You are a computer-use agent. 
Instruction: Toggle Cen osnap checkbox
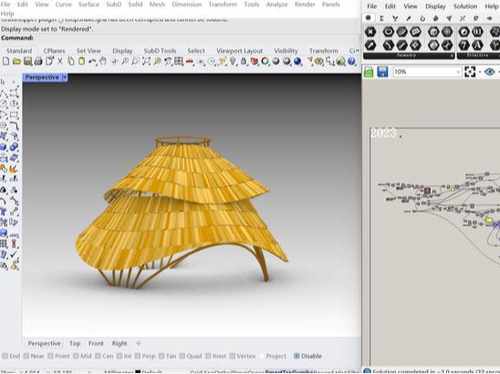coord(98,356)
